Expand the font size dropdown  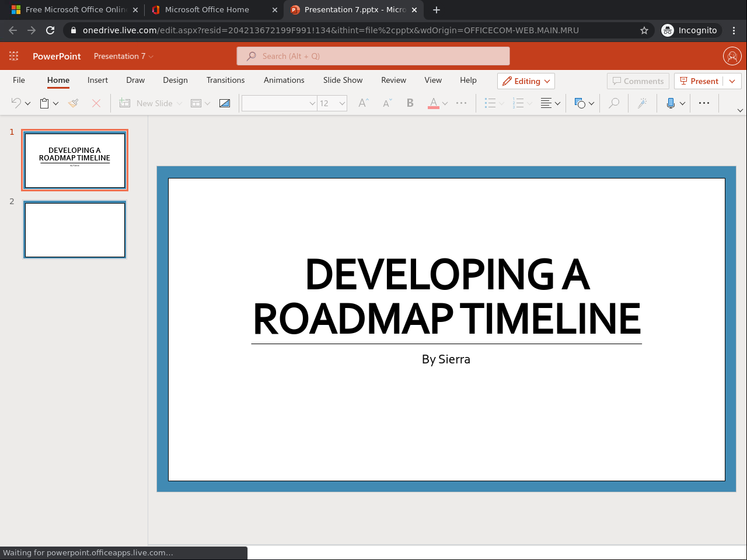[x=342, y=103]
